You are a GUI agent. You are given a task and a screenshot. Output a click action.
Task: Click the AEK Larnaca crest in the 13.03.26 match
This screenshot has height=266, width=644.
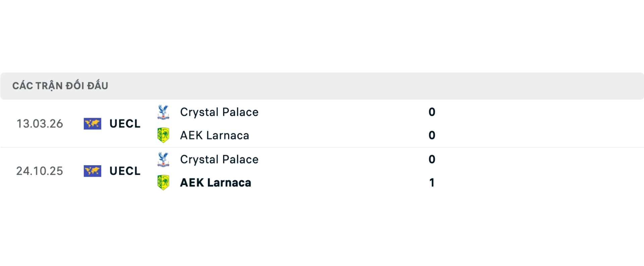coord(163,135)
